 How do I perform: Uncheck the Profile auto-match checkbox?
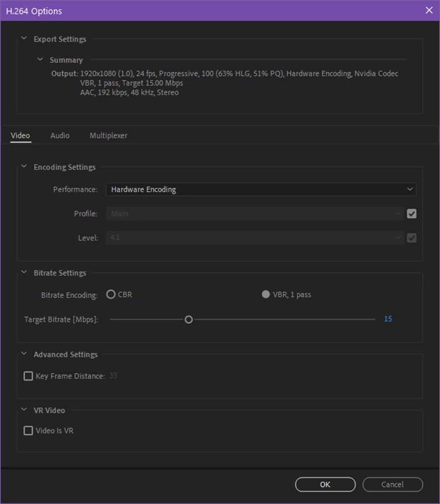pos(412,214)
